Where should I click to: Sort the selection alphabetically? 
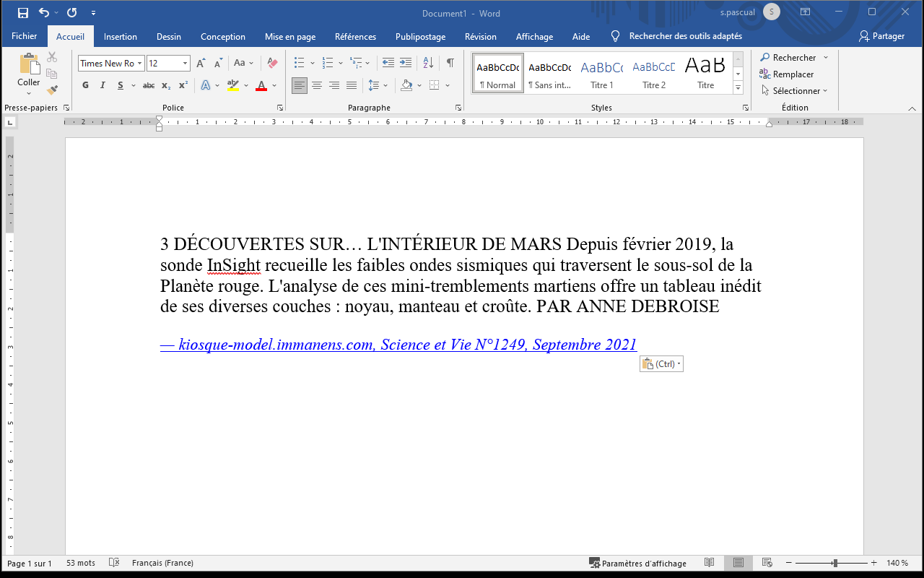tap(428, 63)
